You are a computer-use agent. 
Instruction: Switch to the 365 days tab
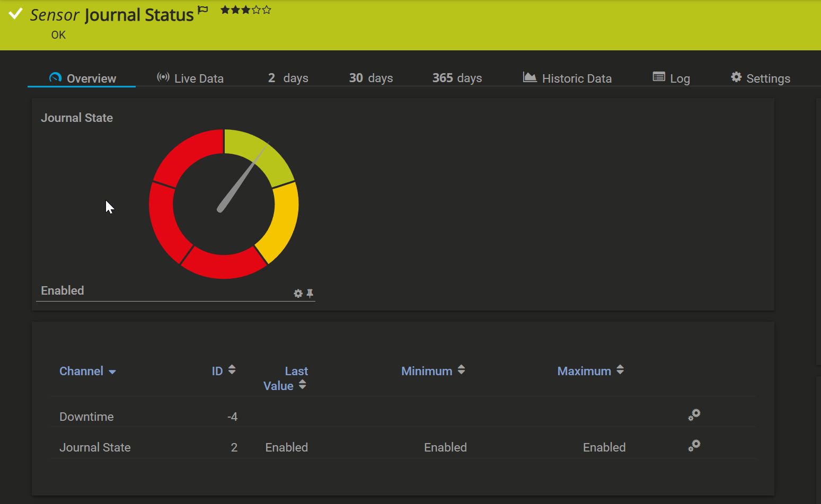(x=456, y=77)
